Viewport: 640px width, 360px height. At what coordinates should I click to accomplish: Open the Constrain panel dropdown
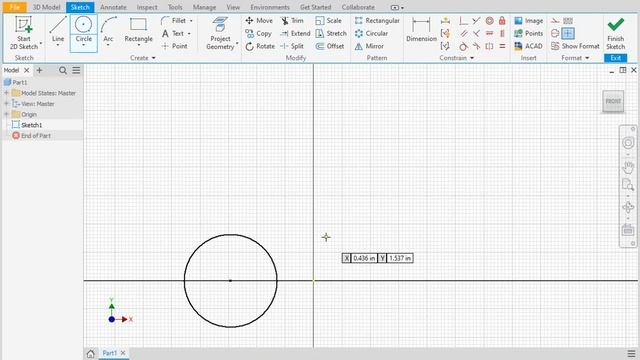(x=457, y=58)
